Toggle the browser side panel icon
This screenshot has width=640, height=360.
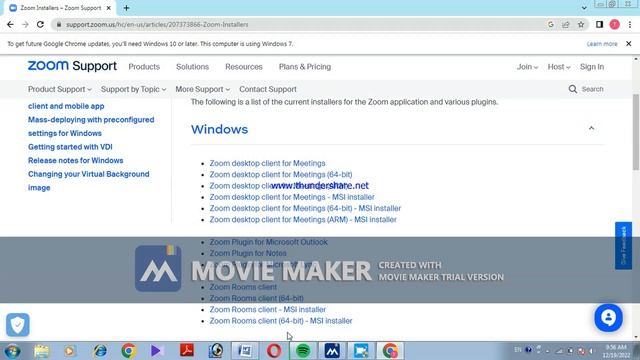click(599, 24)
